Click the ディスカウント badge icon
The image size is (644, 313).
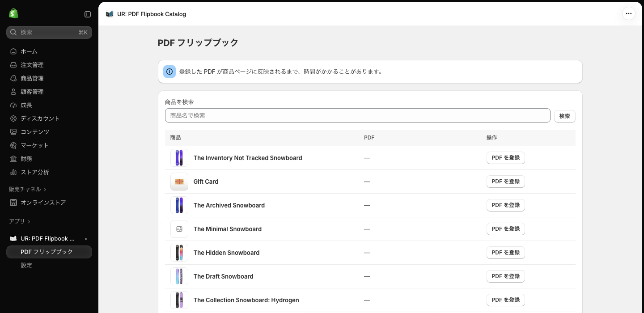(13, 118)
